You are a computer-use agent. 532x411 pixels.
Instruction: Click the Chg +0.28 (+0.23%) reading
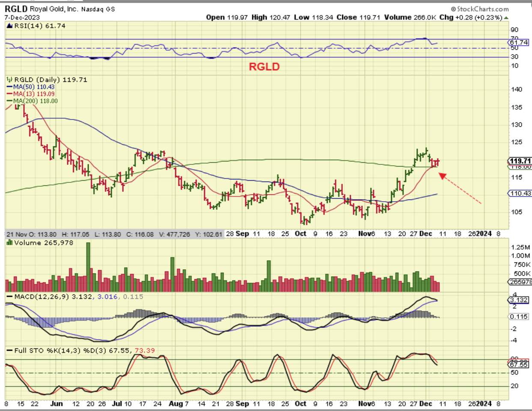click(x=471, y=18)
